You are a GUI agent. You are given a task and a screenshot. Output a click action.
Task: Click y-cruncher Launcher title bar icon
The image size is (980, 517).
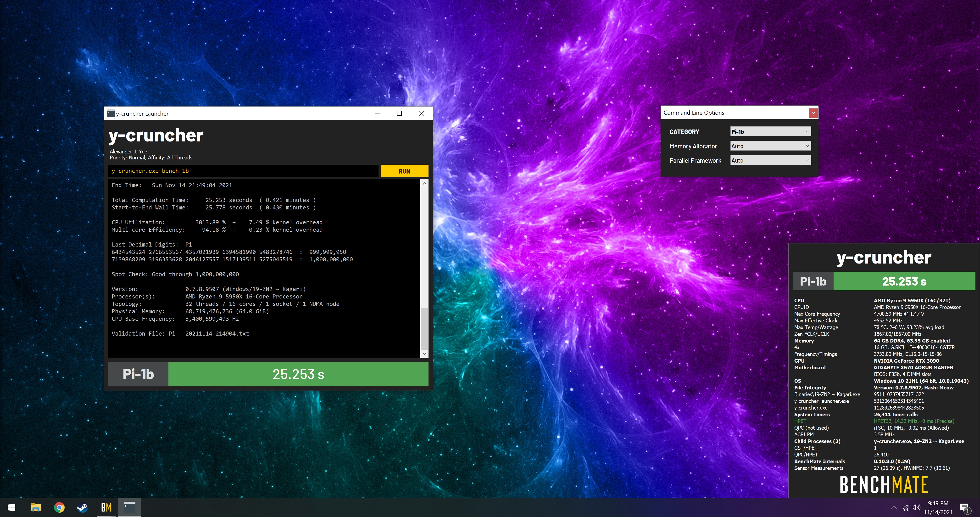111,113
